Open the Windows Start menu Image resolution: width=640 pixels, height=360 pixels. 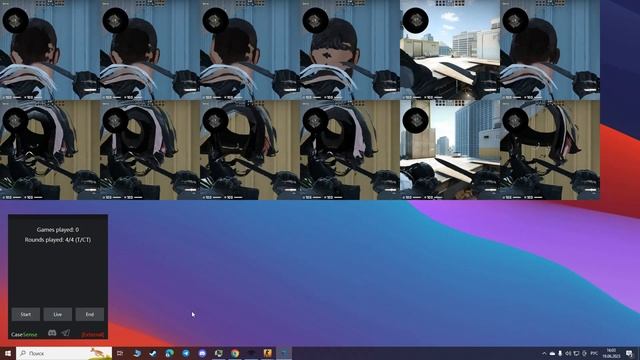click(8, 353)
